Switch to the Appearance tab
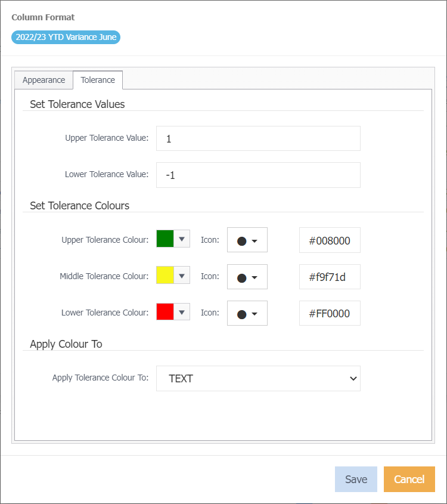Viewport: 447px width, 504px height. (44, 80)
